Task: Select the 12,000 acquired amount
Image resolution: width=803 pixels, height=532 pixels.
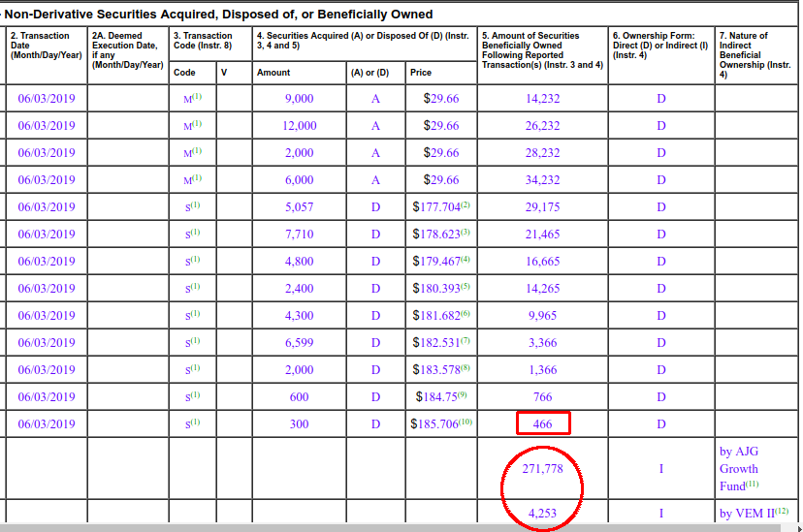Action: point(299,126)
